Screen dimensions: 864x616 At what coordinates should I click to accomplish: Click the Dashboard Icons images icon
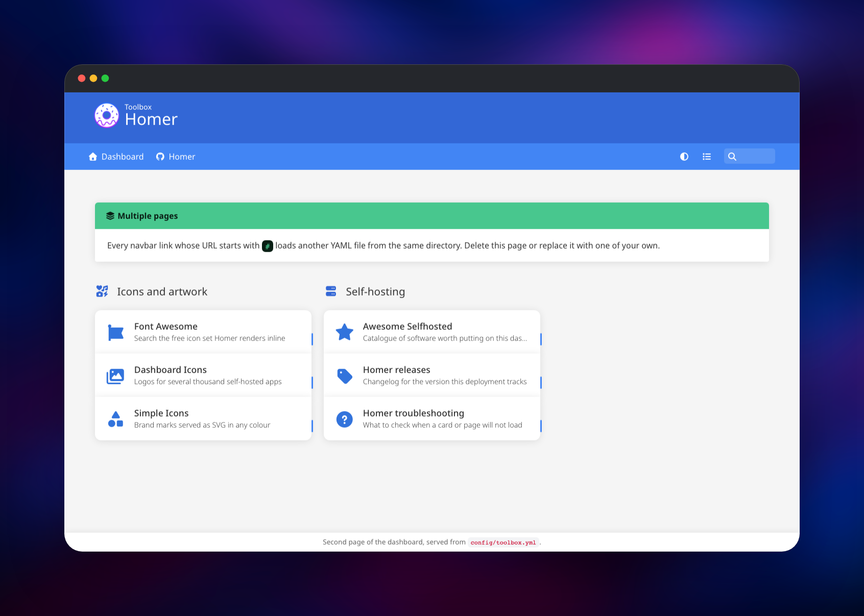tap(115, 376)
